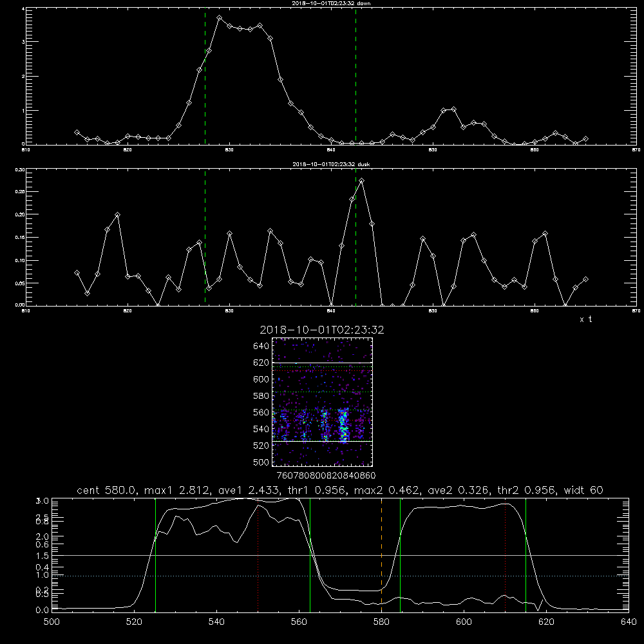Click the blue dotted threshold line in bottom plot
This screenshot has height=644, width=644.
pos(340,576)
